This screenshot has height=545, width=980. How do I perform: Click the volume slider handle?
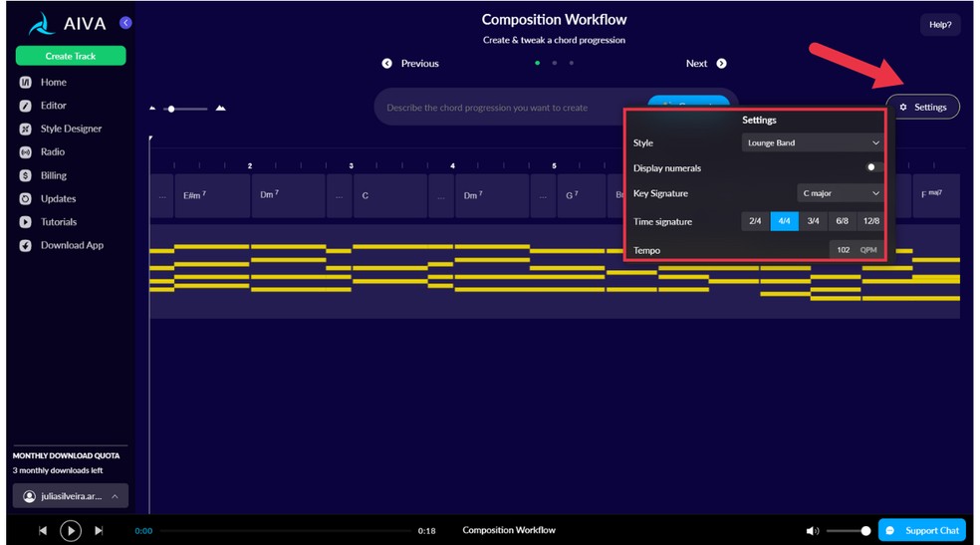[x=865, y=531]
